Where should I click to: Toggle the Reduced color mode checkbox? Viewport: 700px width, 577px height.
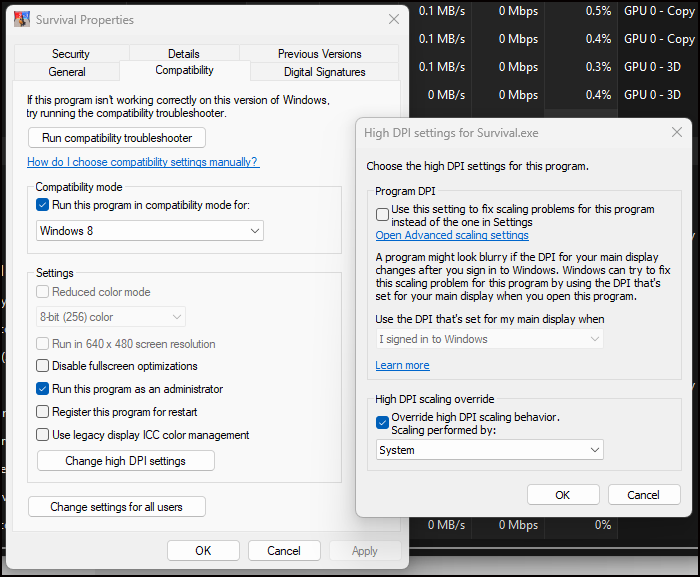(42, 292)
